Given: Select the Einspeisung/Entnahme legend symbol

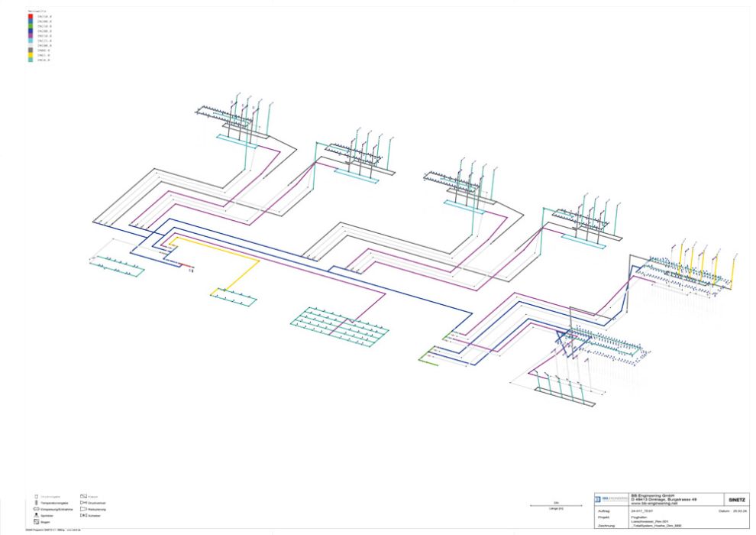Looking at the screenshot, I should [37, 509].
